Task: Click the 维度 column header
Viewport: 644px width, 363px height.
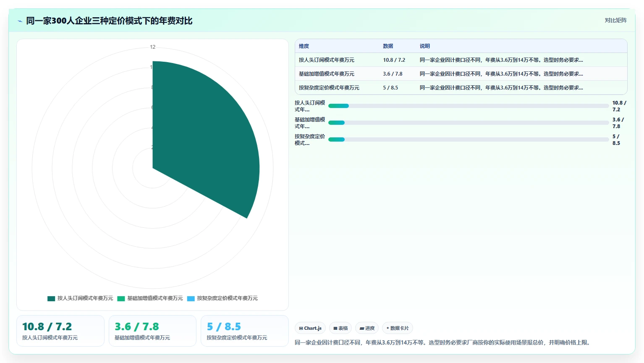Action: click(304, 46)
